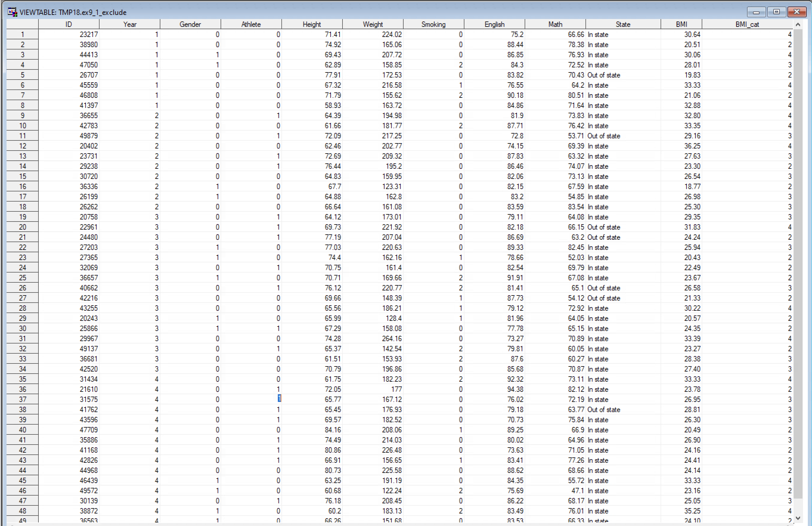812x526 pixels.
Task: Click the State column header
Action: tap(623, 24)
